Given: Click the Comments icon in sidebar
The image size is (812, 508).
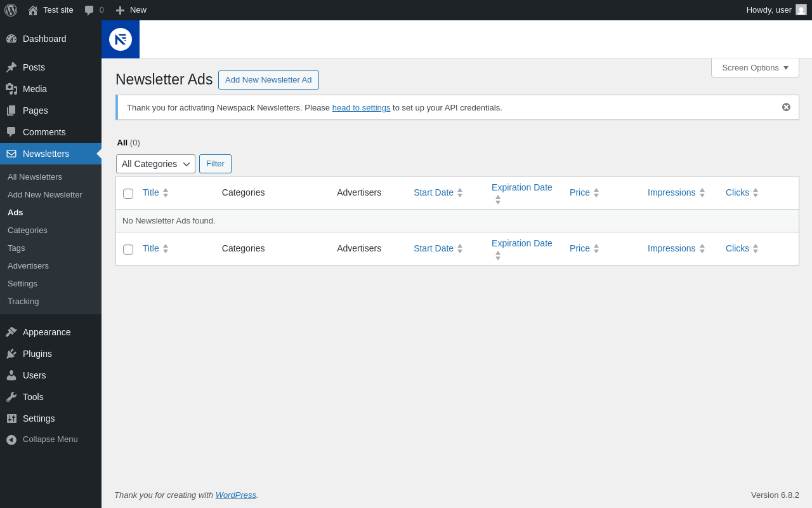Looking at the screenshot, I should (x=11, y=132).
